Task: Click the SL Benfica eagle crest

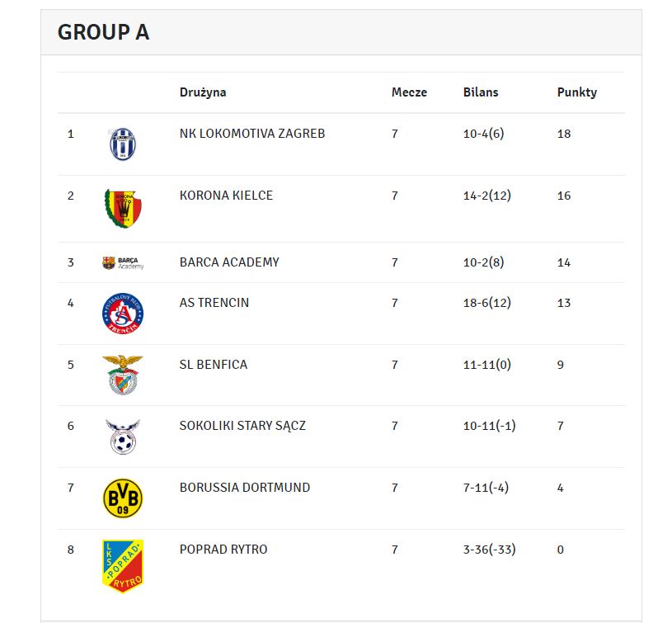Action: point(123,375)
